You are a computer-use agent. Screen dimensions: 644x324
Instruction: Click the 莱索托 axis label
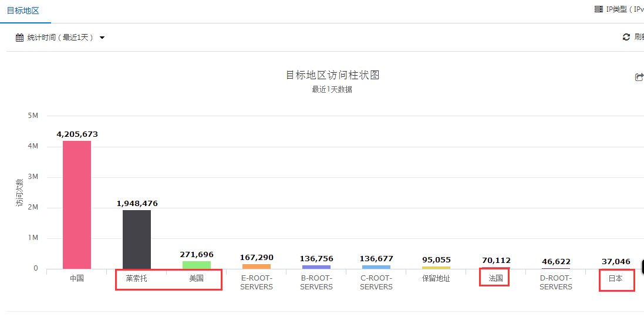pos(137,278)
